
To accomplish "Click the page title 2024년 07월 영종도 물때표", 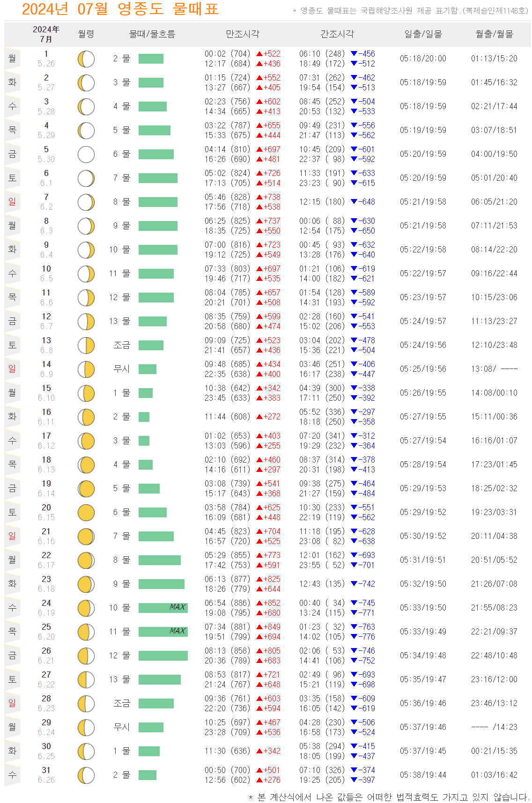I will pyautogui.click(x=120, y=9).
